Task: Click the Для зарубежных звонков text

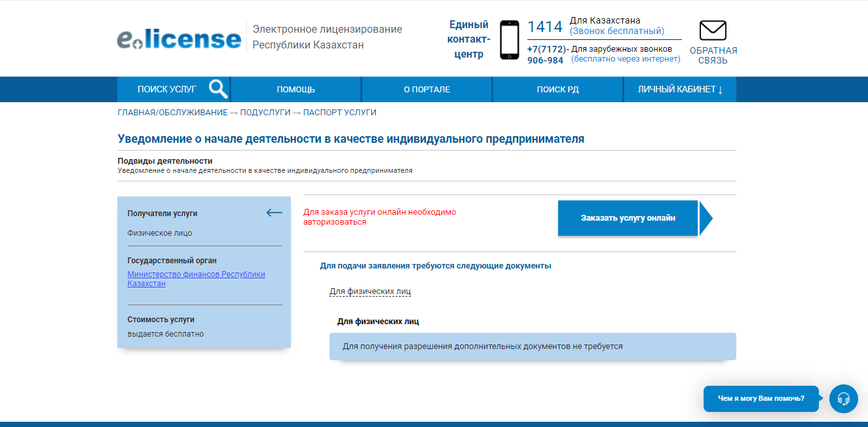Action: [622, 49]
